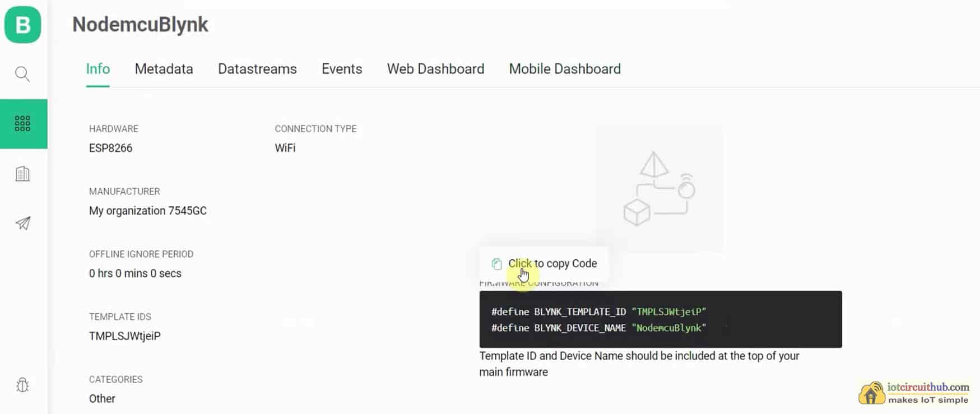Viewport: 980px width, 414px height.
Task: Select the template placeholder image
Action: tap(659, 189)
